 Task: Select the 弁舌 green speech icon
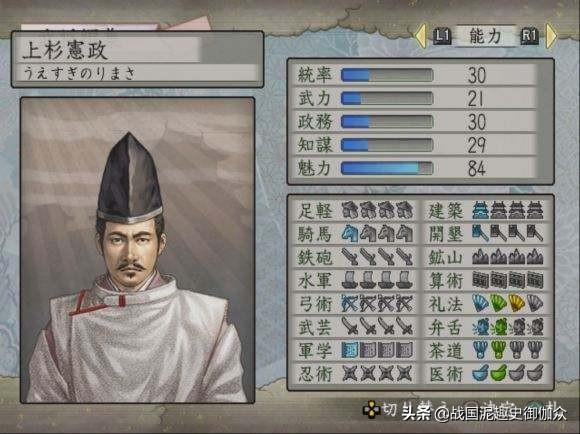click(x=499, y=327)
